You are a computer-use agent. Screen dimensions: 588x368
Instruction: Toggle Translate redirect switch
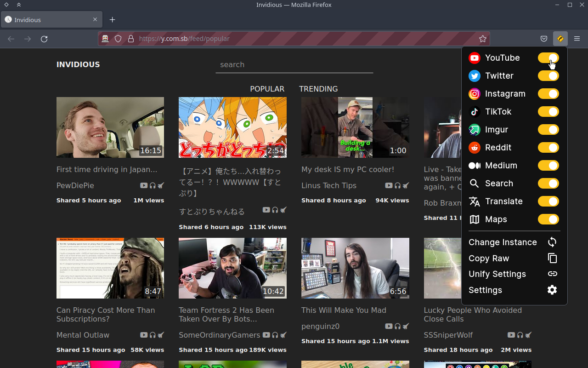[x=548, y=201]
